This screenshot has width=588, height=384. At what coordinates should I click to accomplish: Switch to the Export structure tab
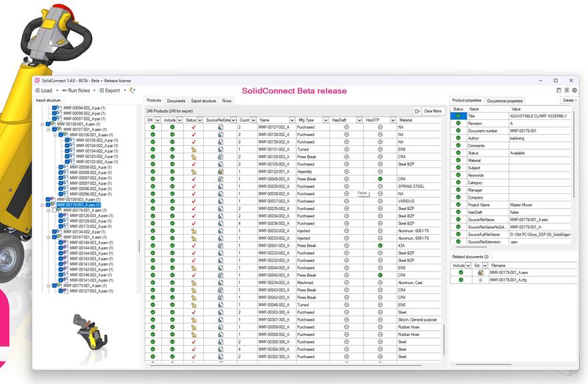[x=203, y=101]
